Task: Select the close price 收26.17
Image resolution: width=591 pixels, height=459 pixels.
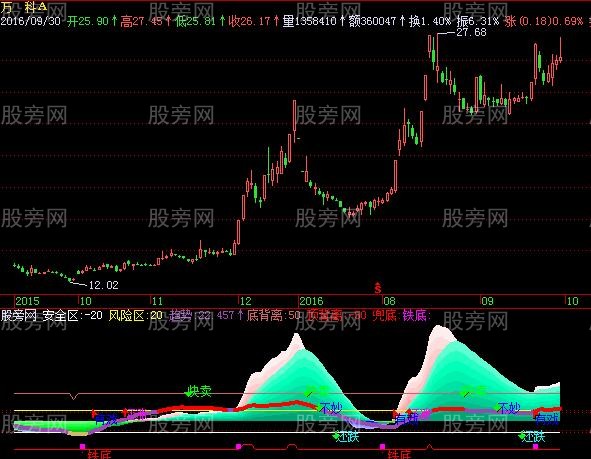Action: [250, 21]
